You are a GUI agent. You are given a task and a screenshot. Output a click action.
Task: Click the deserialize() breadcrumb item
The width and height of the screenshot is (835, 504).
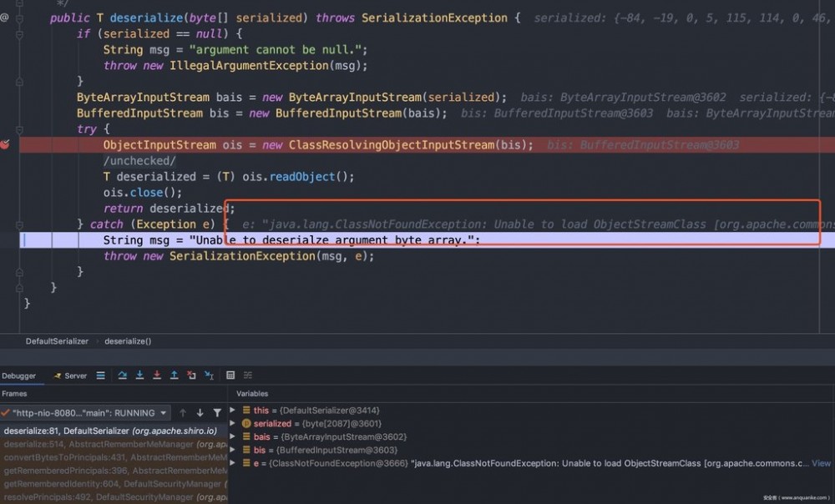(x=127, y=341)
